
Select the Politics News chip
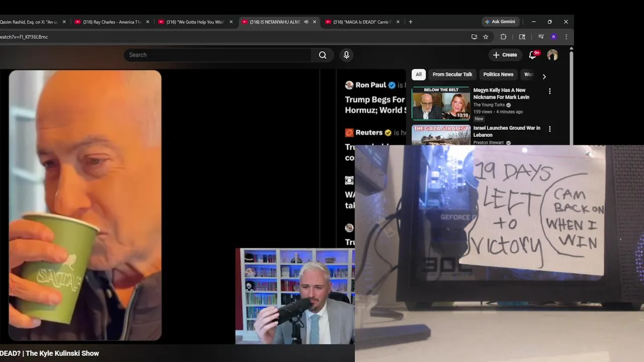(x=498, y=74)
